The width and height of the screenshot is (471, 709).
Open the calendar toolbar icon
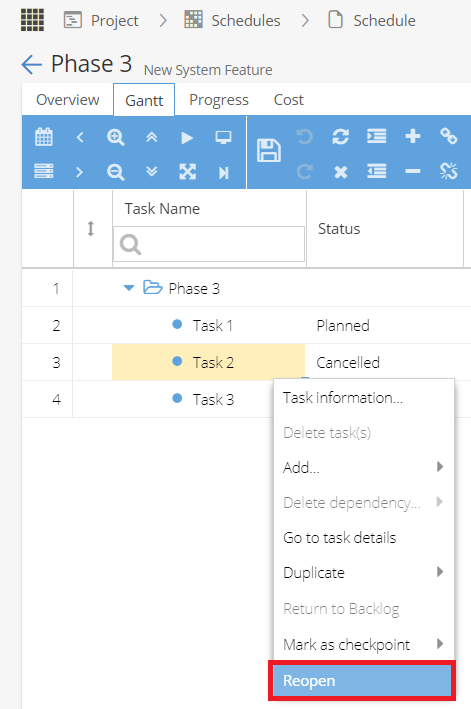click(x=44, y=137)
